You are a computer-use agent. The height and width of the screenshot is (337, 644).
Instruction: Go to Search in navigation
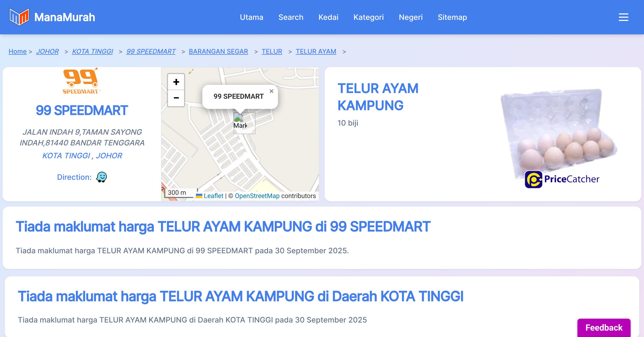tap(291, 17)
